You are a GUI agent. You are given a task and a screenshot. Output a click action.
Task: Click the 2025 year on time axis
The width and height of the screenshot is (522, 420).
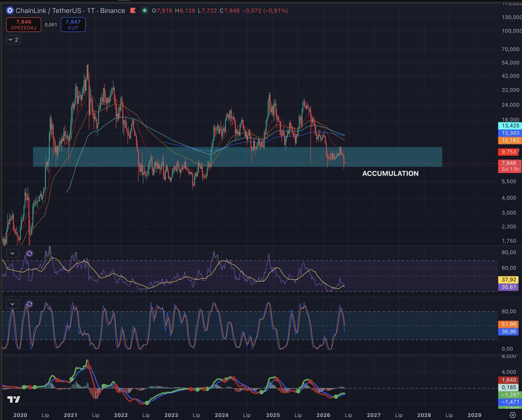(x=273, y=415)
